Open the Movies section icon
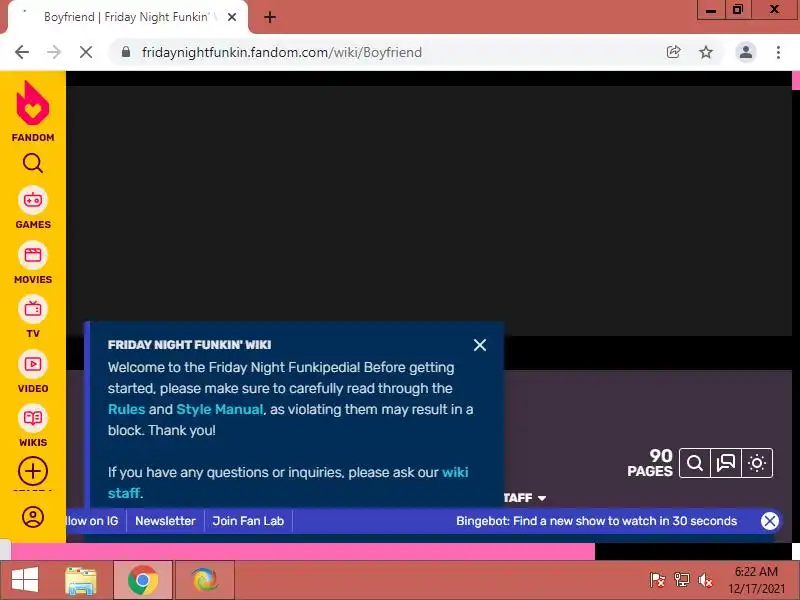 [33, 255]
